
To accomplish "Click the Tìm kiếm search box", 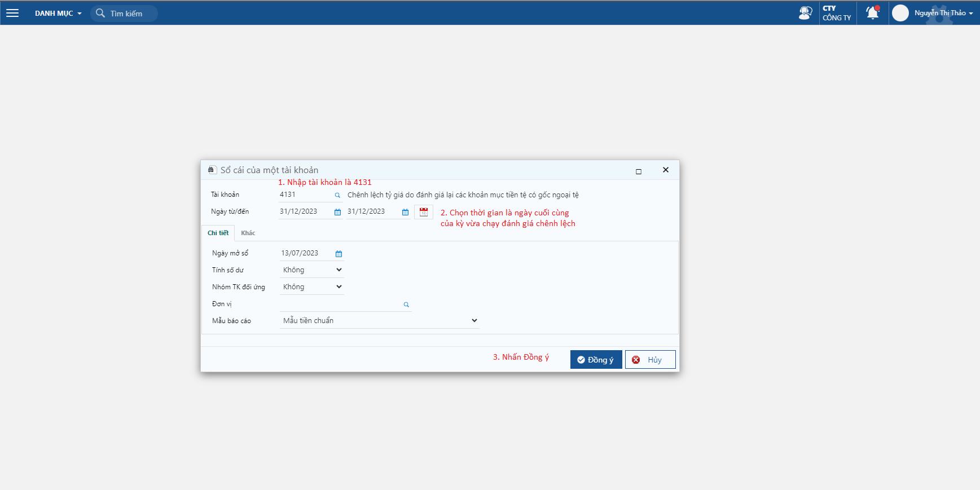I will 126,14.
